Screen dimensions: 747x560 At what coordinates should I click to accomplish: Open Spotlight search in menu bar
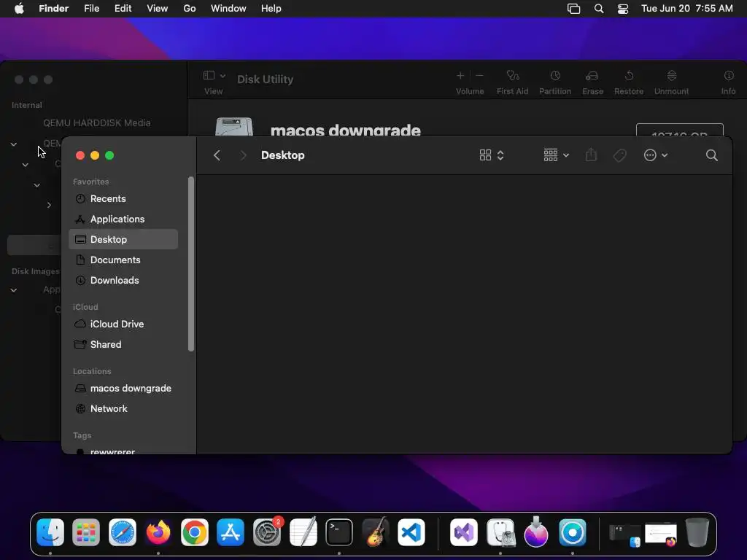coord(599,9)
